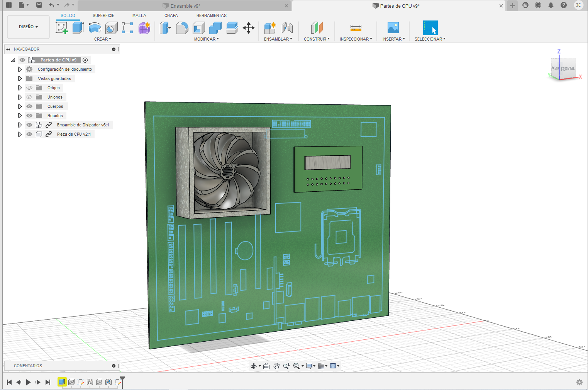Expand the Bocetos folder
The width and height of the screenshot is (588, 390).
(20, 116)
